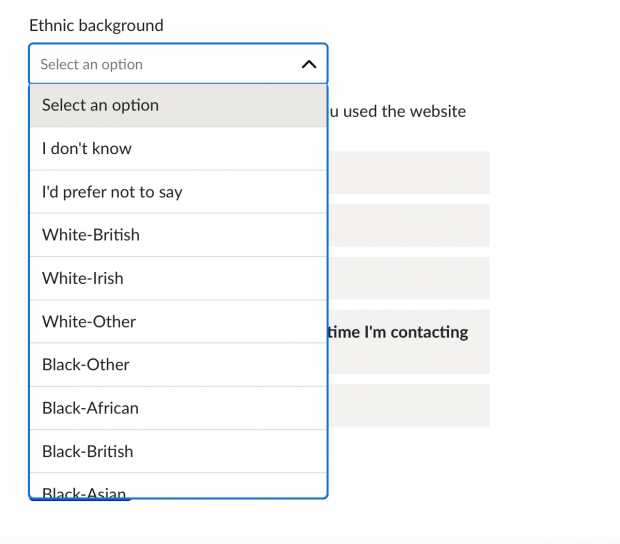Select White-Irish from the list
This screenshot has width=620, height=544.
(x=178, y=278)
